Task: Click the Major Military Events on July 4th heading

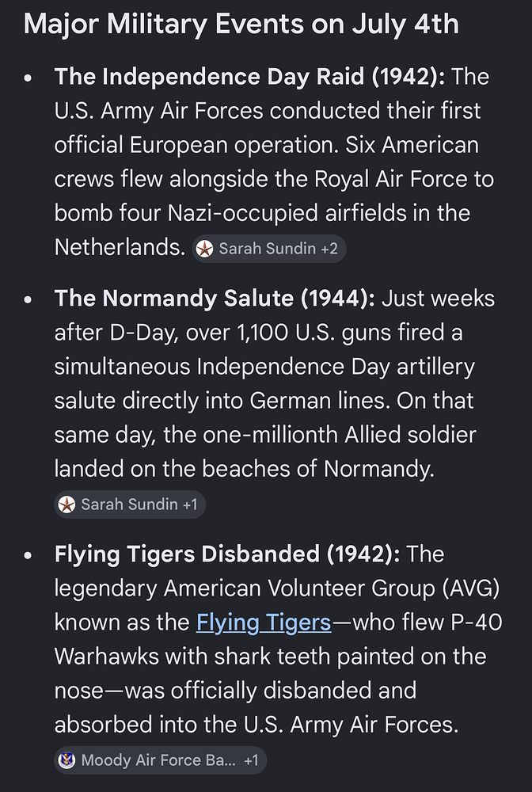Action: pyautogui.click(x=241, y=24)
